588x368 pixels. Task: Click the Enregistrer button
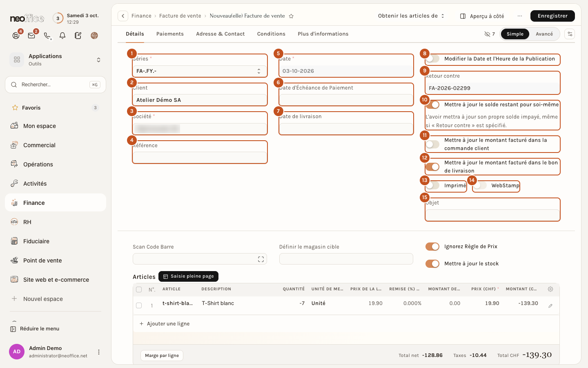point(552,16)
